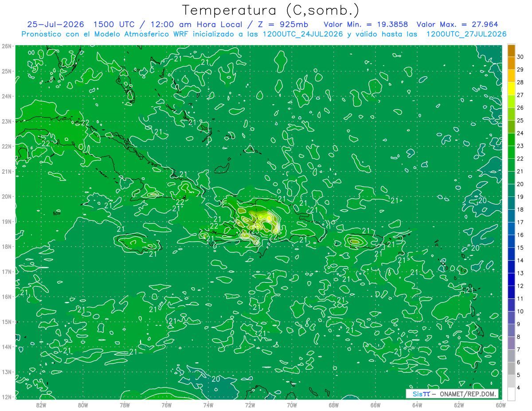Viewport: 532px width, 411px height.
Task: Click legend value 17 on the color scale
Action: tap(520, 222)
